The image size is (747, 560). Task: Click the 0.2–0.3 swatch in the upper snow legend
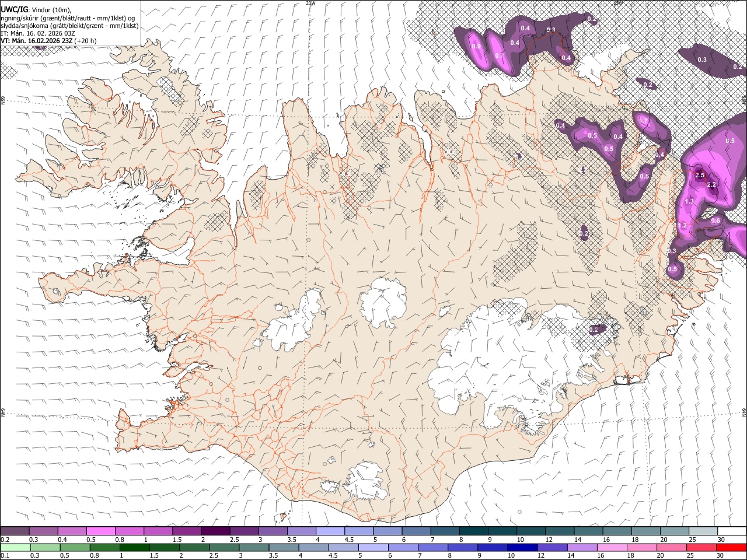(x=15, y=531)
